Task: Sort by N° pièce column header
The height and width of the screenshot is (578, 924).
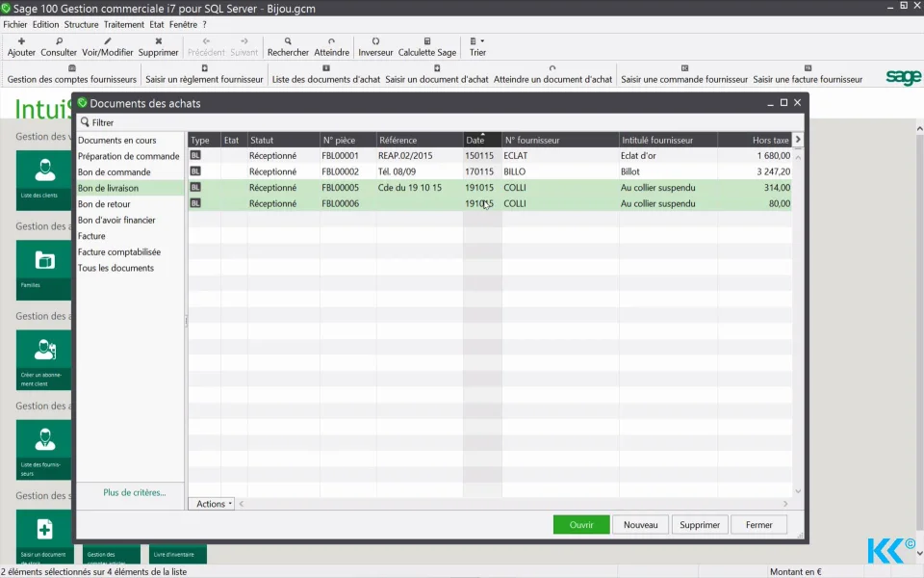Action: tap(348, 141)
